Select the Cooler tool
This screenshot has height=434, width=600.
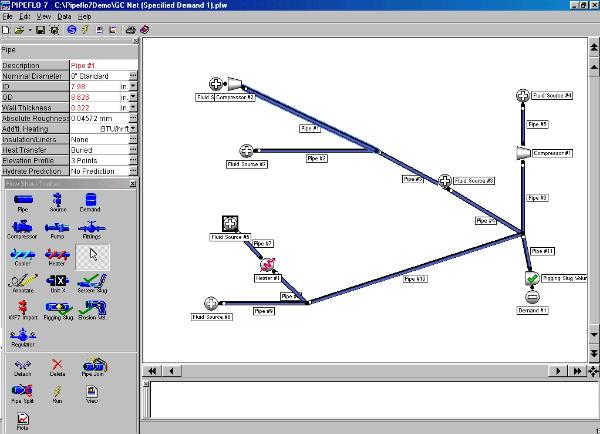tap(22, 256)
